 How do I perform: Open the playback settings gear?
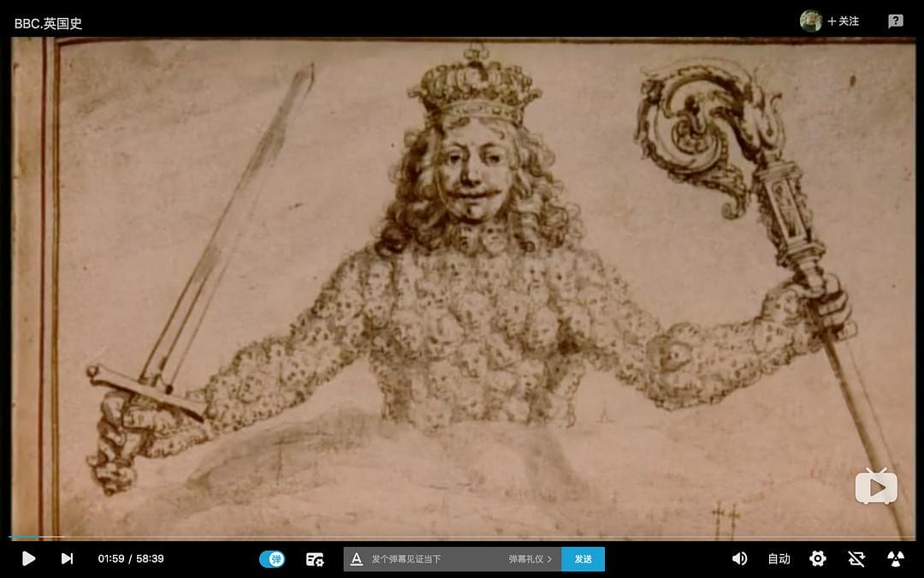click(817, 558)
